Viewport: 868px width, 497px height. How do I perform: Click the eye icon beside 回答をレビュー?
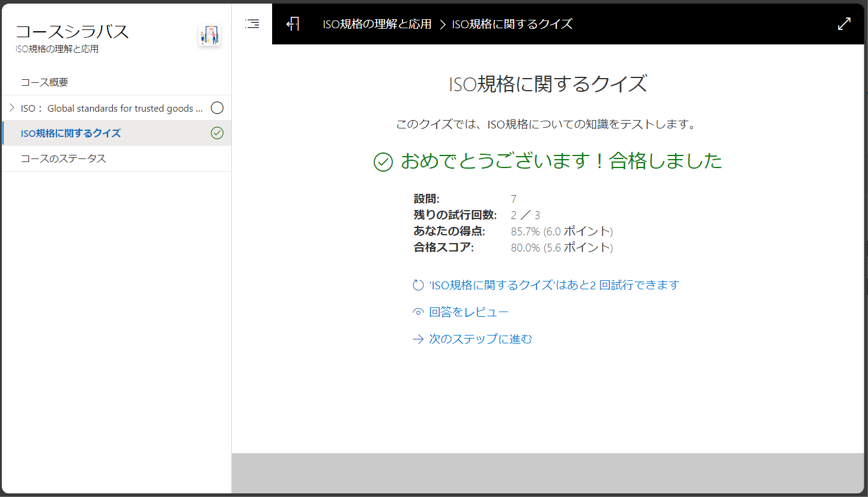(x=418, y=312)
